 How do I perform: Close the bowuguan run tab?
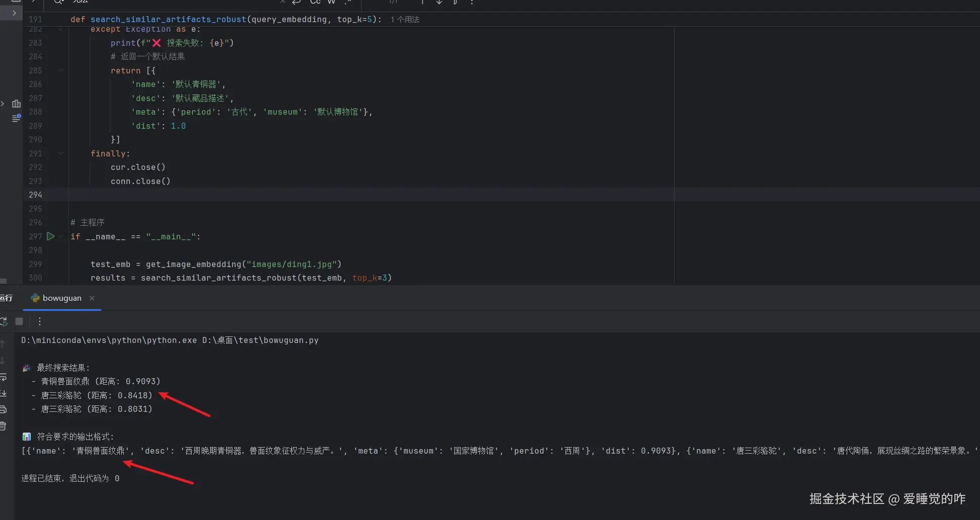92,298
